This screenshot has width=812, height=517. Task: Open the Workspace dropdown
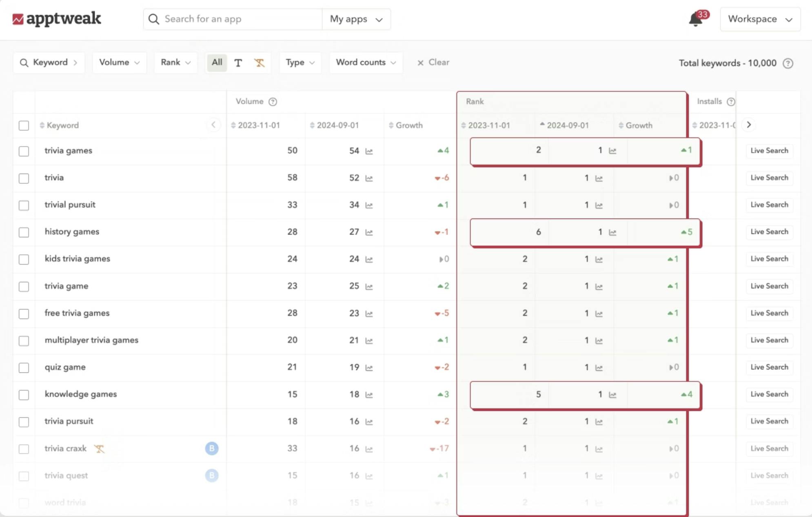759,19
